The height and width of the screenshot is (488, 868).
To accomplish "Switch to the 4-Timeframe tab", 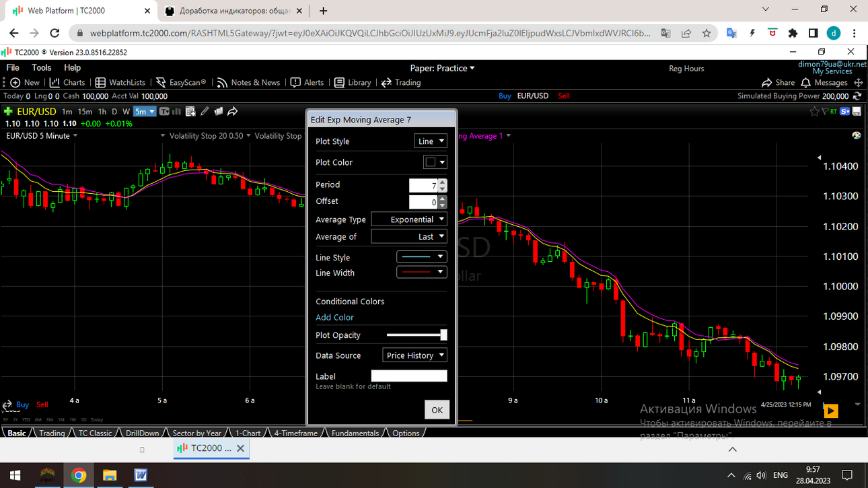I will coord(295,433).
